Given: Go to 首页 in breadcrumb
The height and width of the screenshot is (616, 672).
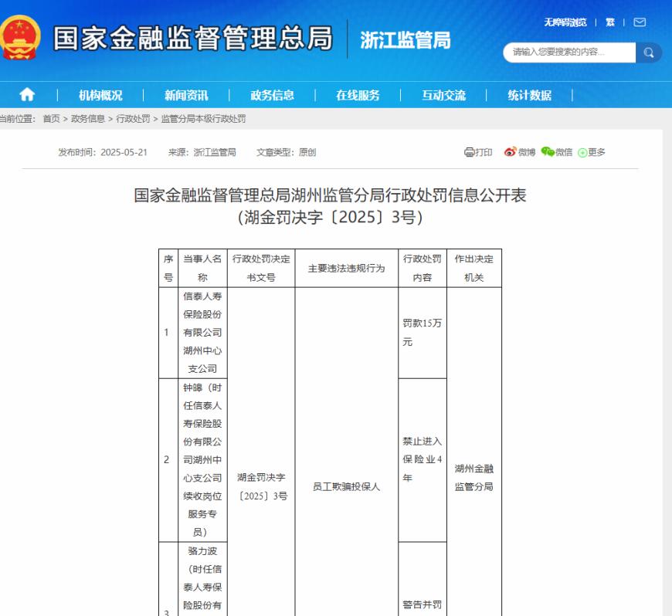Looking at the screenshot, I should (x=52, y=119).
